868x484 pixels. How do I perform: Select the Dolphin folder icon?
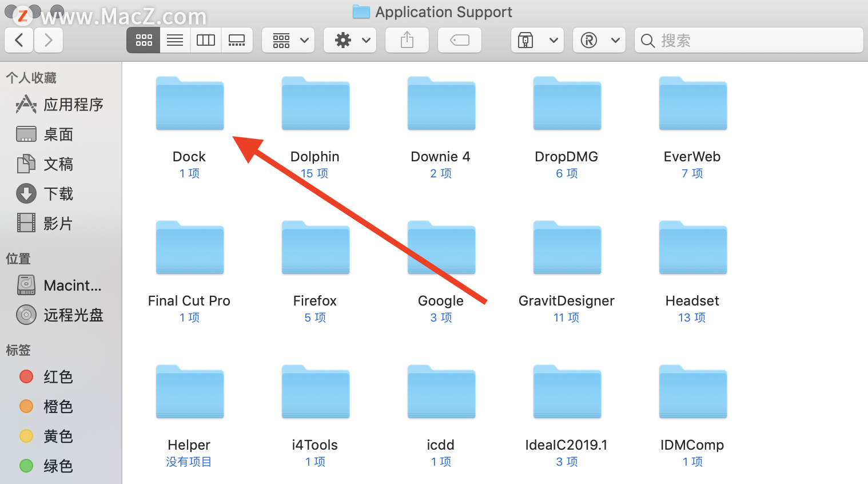(x=316, y=104)
